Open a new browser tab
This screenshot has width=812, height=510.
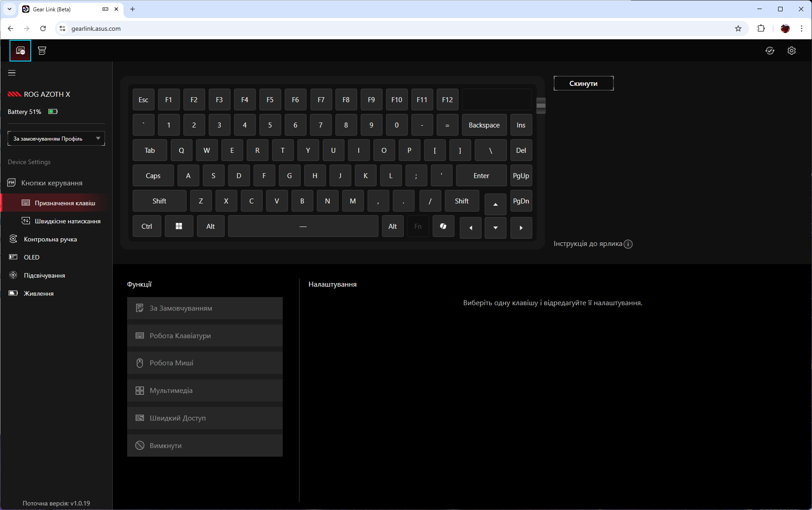click(133, 9)
